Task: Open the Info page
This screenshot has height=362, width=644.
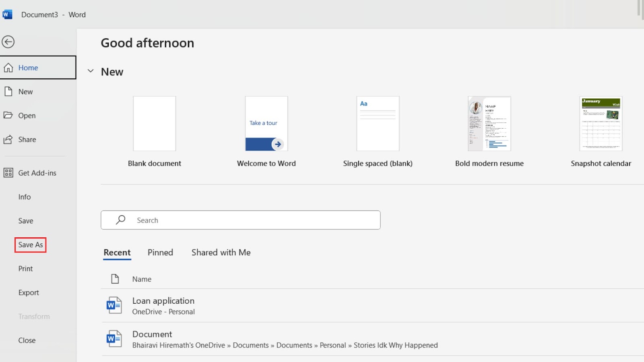Action: pos(24,197)
